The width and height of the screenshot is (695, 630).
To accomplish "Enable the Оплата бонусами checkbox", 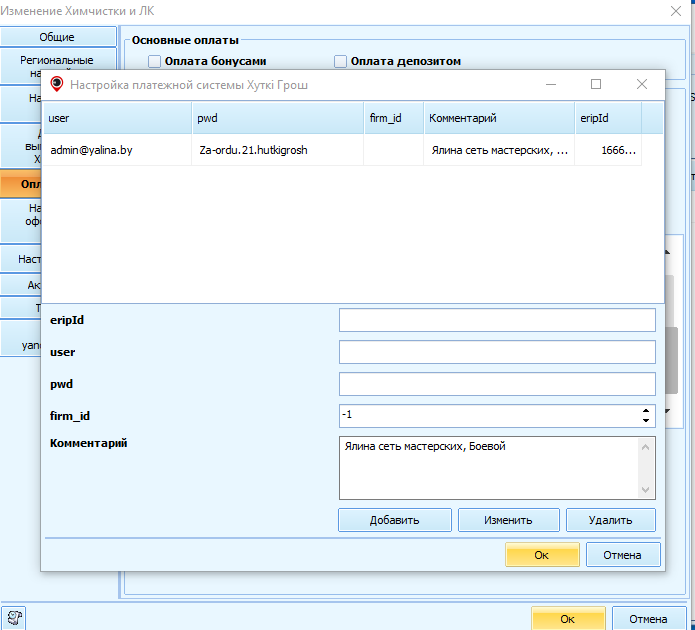I will click(x=155, y=62).
